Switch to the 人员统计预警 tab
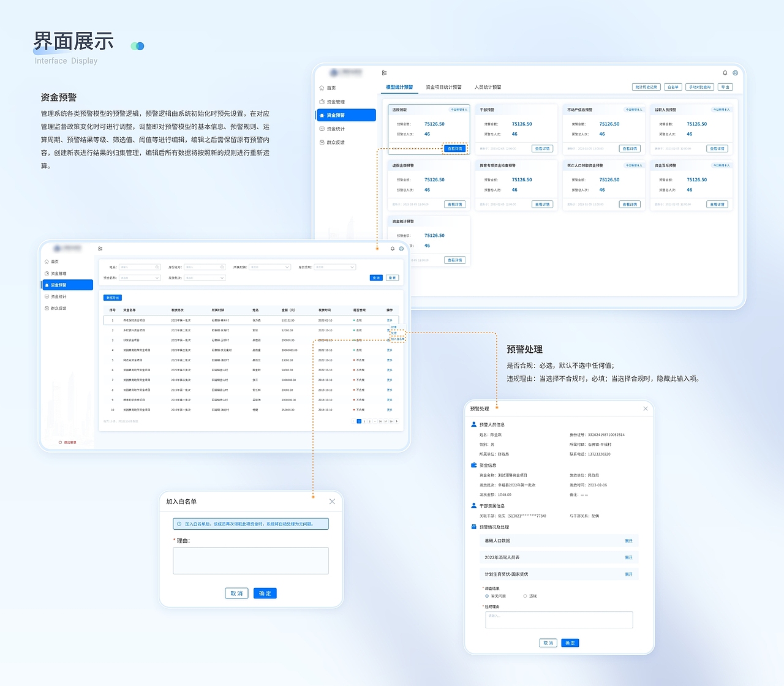 pyautogui.click(x=489, y=86)
